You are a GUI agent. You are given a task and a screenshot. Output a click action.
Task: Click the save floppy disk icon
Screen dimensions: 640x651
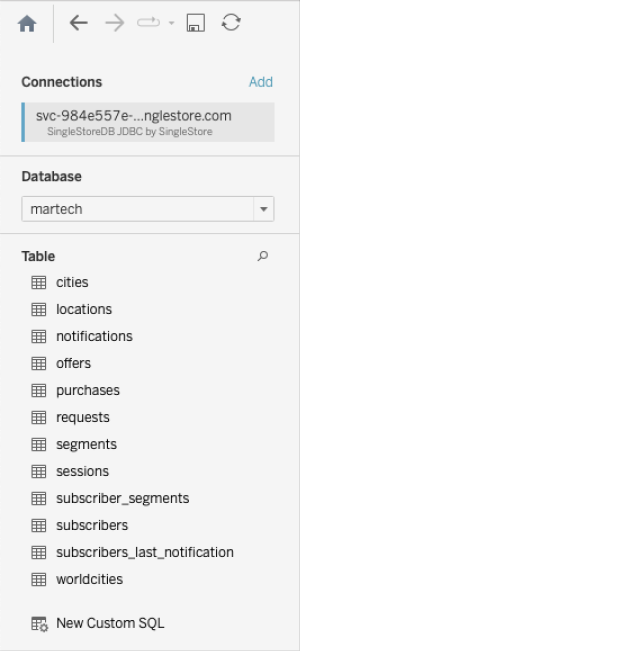click(195, 23)
